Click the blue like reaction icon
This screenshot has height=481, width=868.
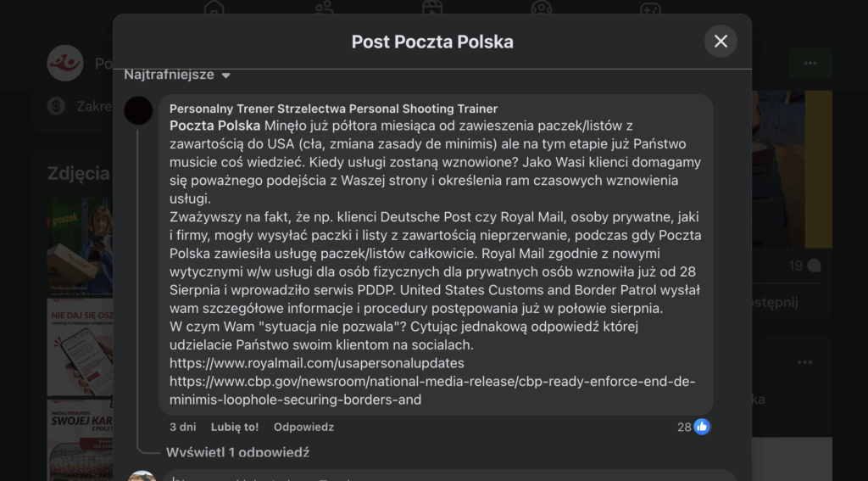pos(702,427)
